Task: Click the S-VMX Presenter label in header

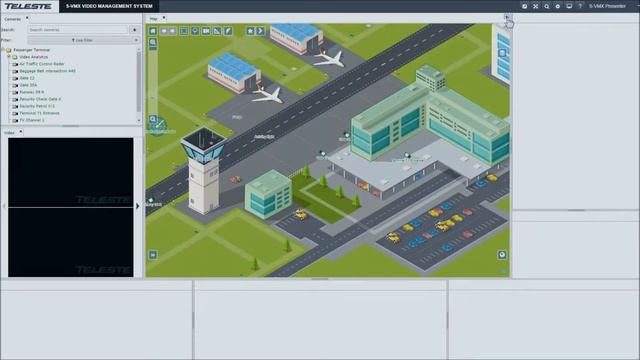Action: 607,6
